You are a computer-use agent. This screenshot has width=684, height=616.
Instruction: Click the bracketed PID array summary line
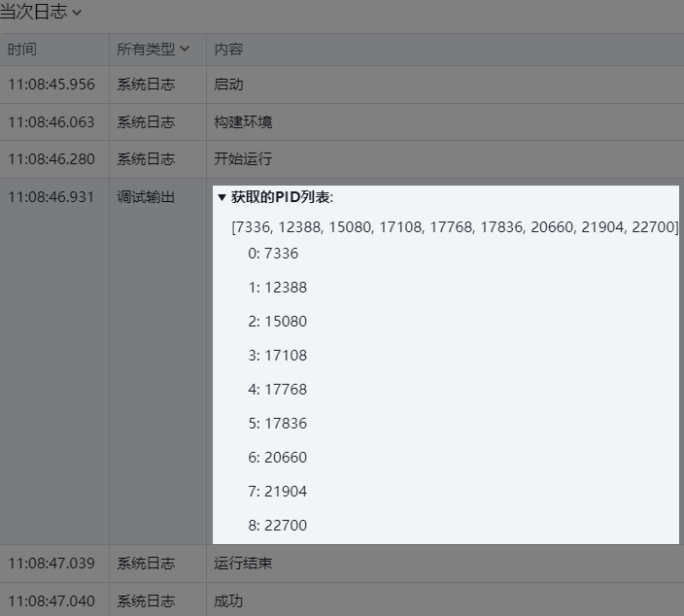pos(455,226)
